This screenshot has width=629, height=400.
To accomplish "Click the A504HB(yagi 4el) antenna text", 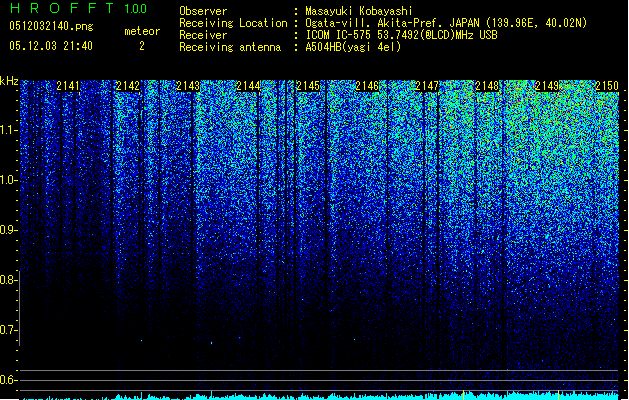I will 353,47.
